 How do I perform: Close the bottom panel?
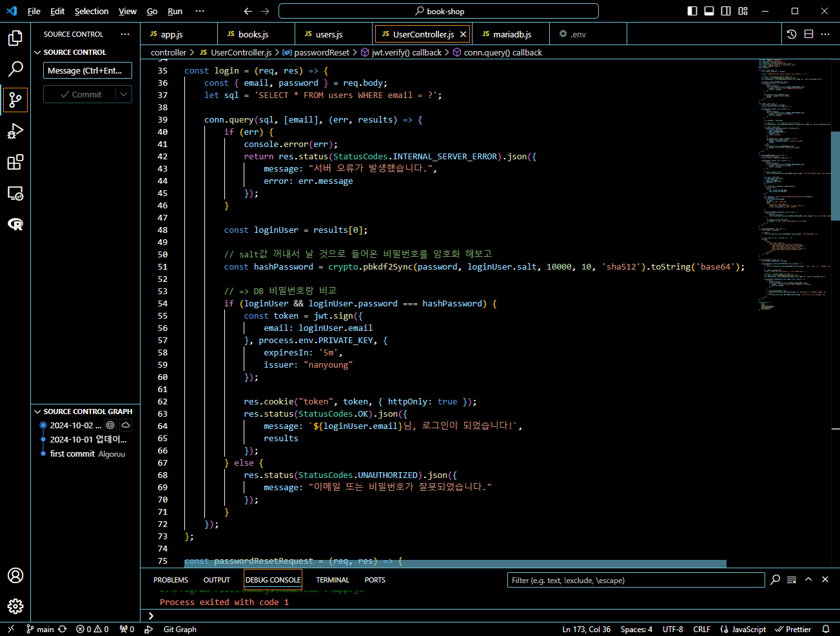[825, 580]
